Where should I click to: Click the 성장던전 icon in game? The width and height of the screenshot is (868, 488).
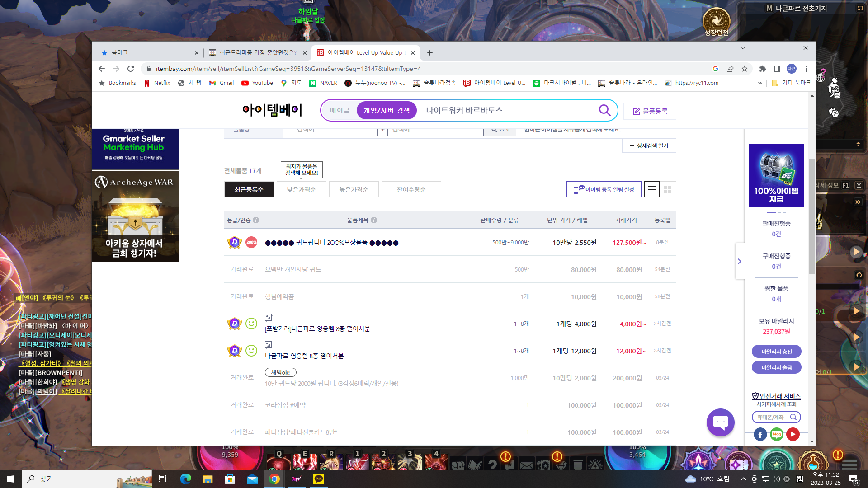click(x=717, y=22)
